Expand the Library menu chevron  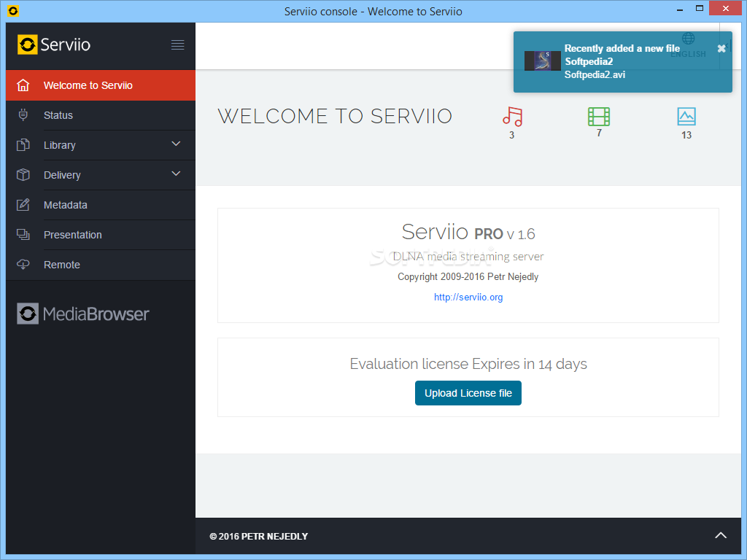click(176, 144)
